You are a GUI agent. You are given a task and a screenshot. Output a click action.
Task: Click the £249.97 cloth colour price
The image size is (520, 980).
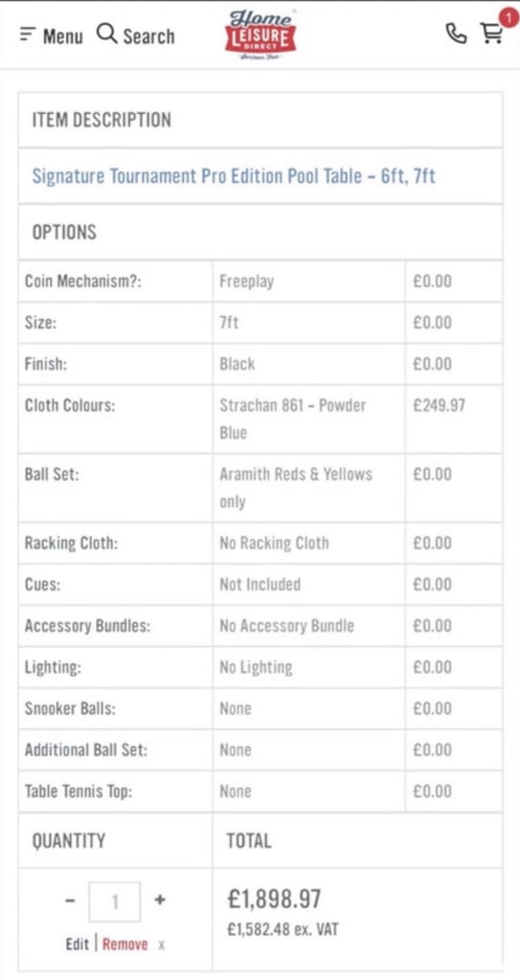point(439,405)
